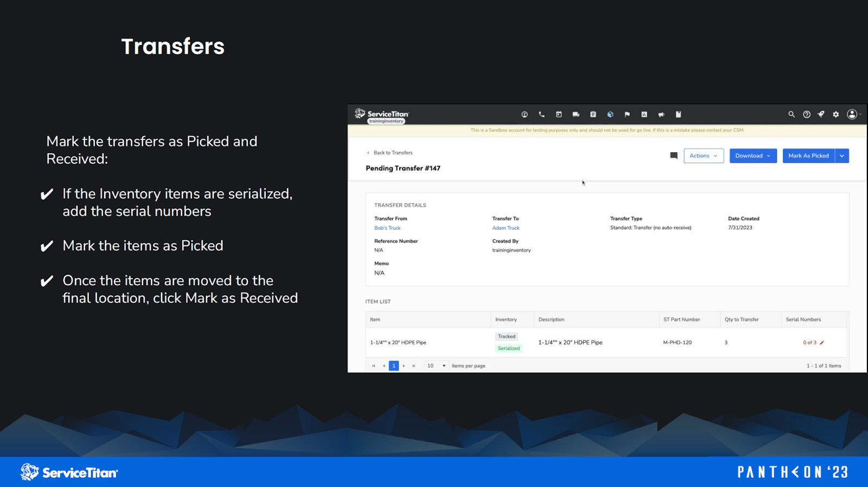This screenshot has width=868, height=487.
Task: Open the user profile avatar menu
Action: pos(853,114)
